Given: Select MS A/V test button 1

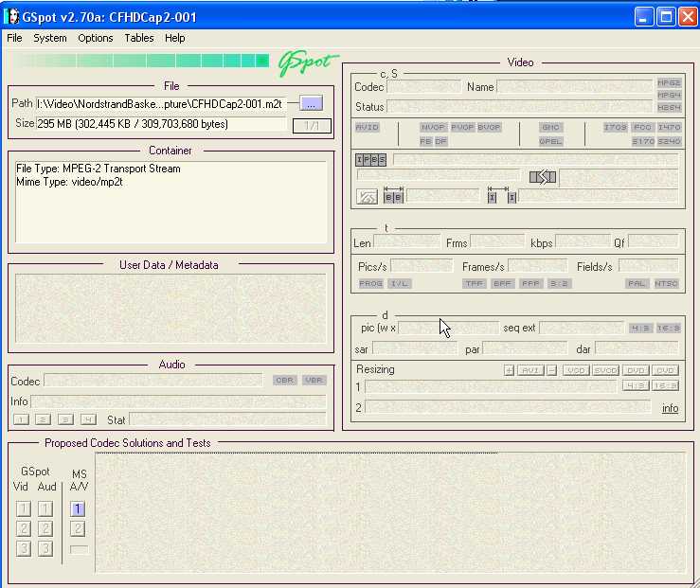Looking at the screenshot, I should [x=79, y=508].
